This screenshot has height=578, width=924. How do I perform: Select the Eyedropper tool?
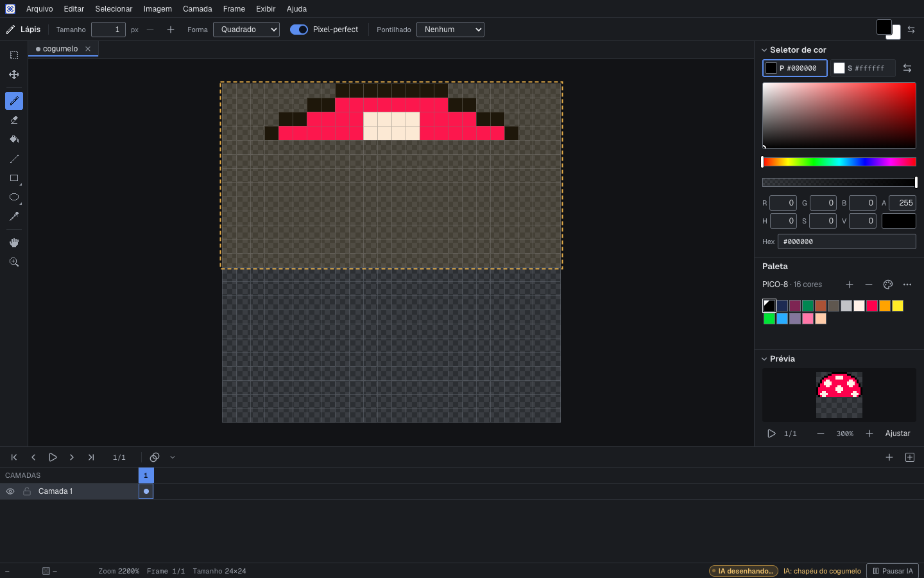14,216
